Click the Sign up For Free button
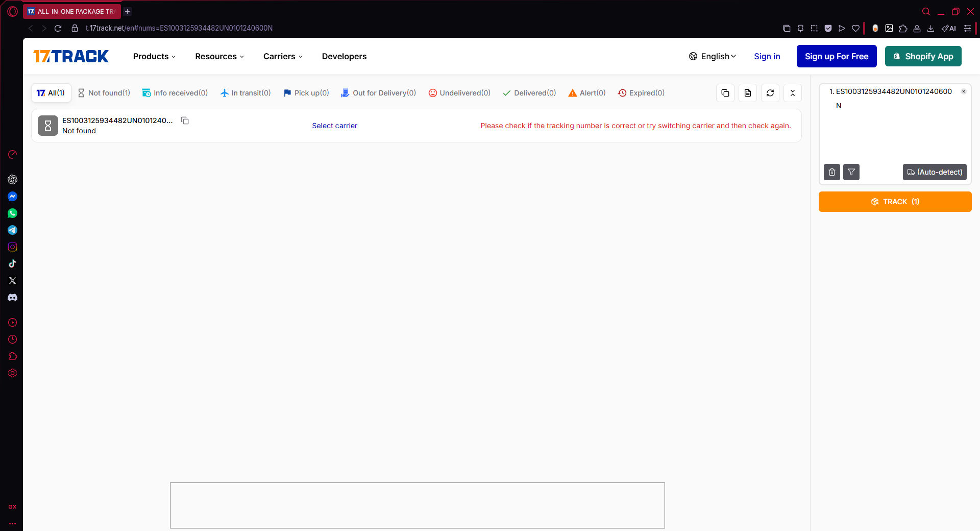The width and height of the screenshot is (980, 531). [x=837, y=56]
